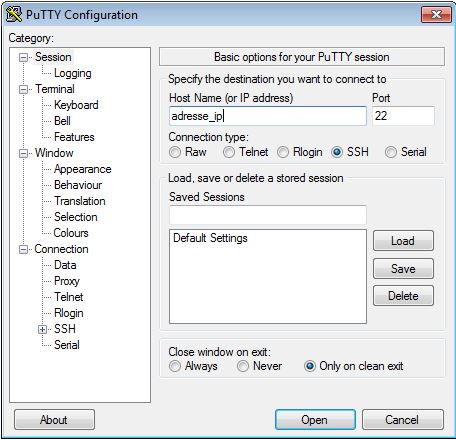Open the Data category
Image resolution: width=456 pixels, height=440 pixels.
65,265
